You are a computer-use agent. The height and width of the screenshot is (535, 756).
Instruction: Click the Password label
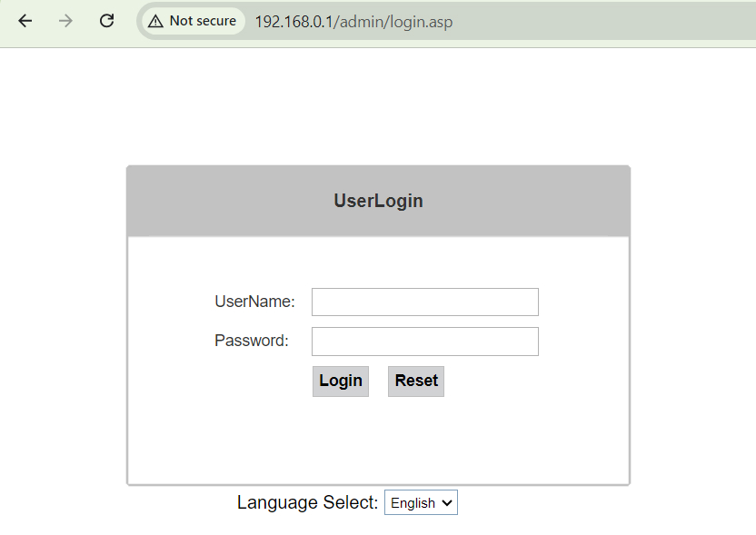251,341
